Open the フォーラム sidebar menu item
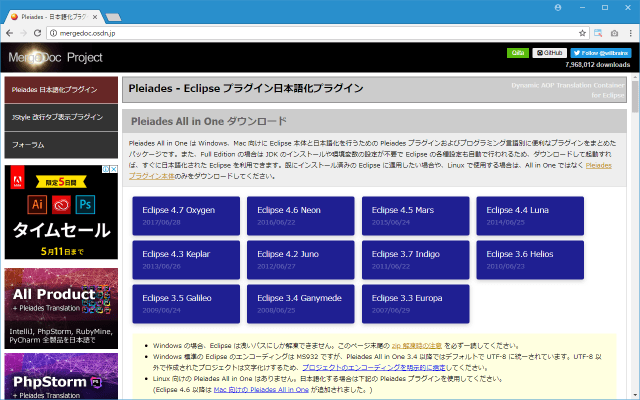The height and width of the screenshot is (400, 640). click(x=61, y=145)
